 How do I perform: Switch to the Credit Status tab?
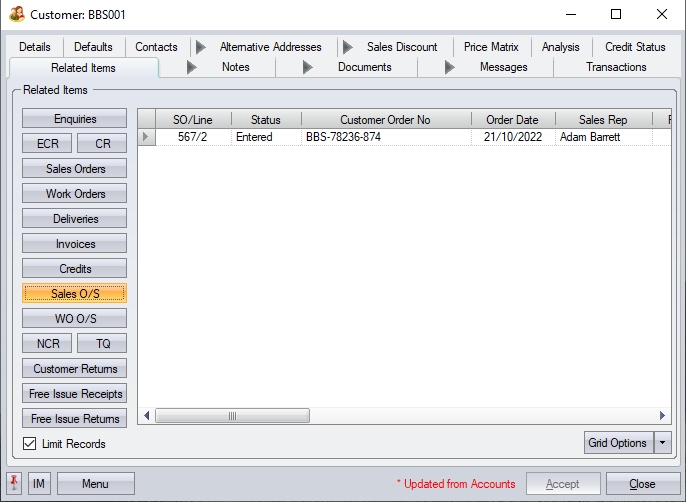coord(635,47)
